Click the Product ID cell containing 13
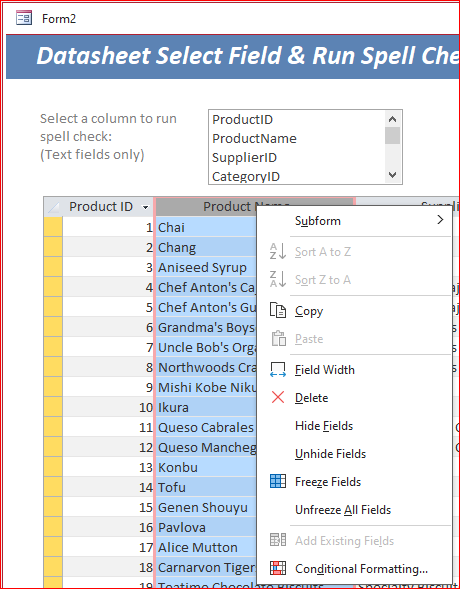 [108, 467]
